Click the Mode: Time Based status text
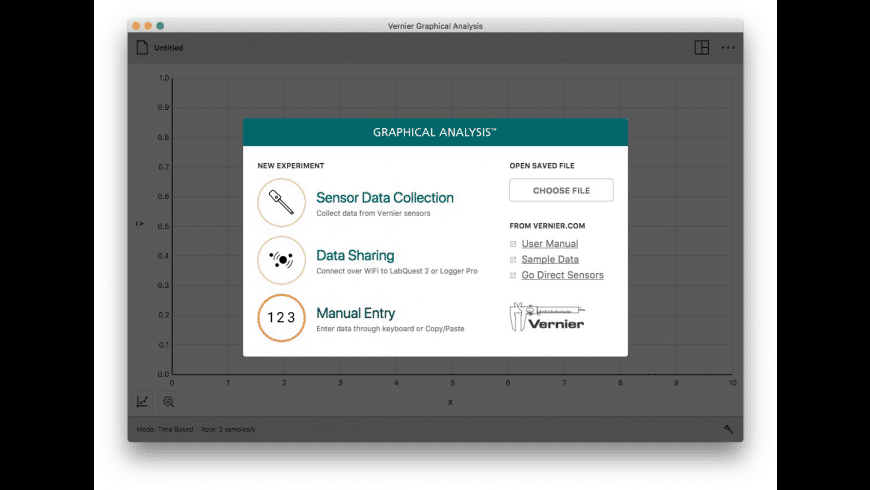870x490 pixels. [x=165, y=430]
